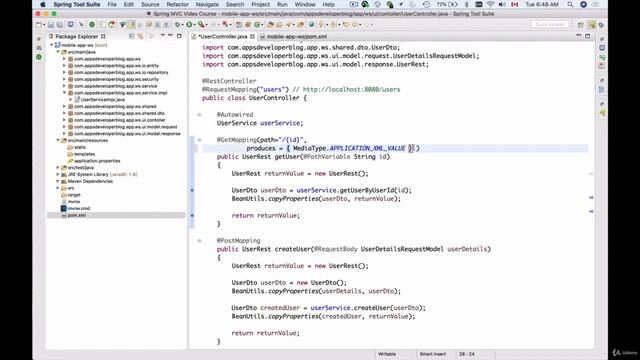This screenshot has height=360, width=640.
Task: Click the green Boot Dashboard icon in left trim
Action: click(39, 57)
